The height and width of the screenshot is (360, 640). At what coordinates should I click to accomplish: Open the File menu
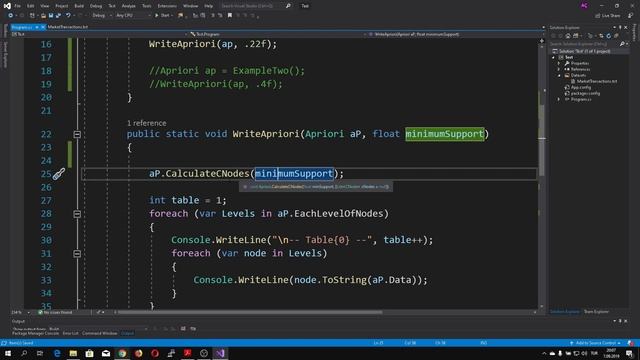tap(18, 6)
